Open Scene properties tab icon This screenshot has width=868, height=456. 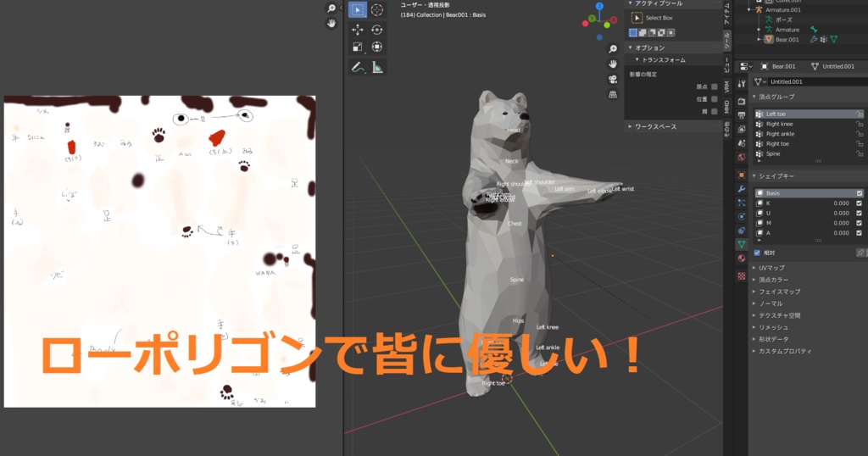tap(742, 142)
